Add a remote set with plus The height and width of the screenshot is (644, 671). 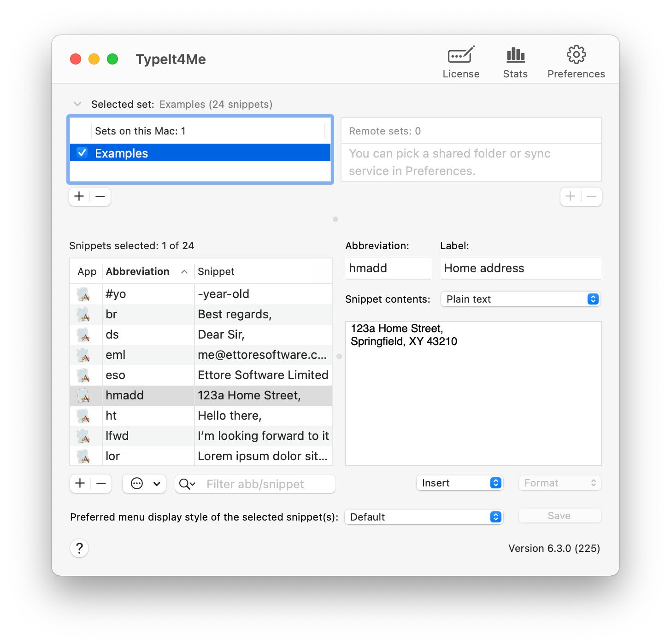pos(571,196)
